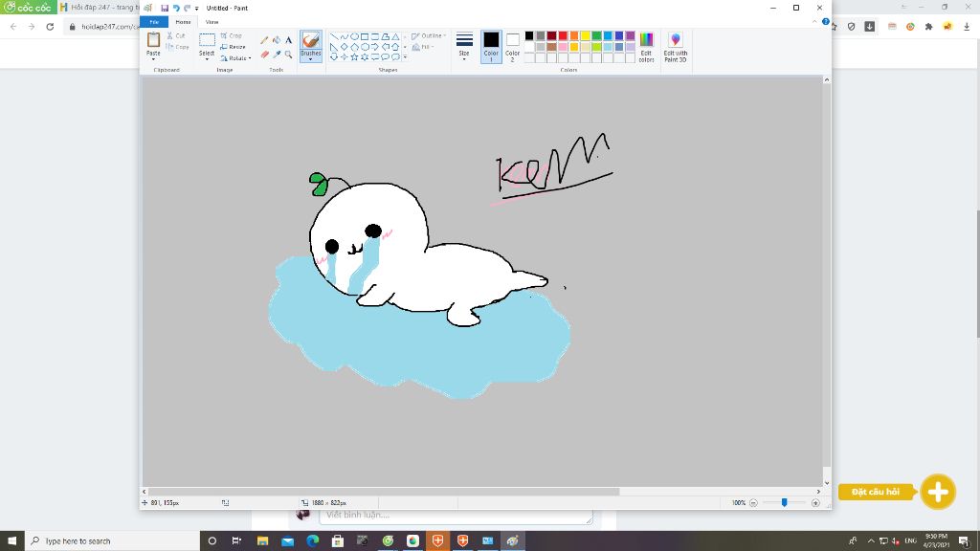Choose the Curve shape
Image resolution: width=980 pixels, height=551 pixels.
pyautogui.click(x=345, y=37)
